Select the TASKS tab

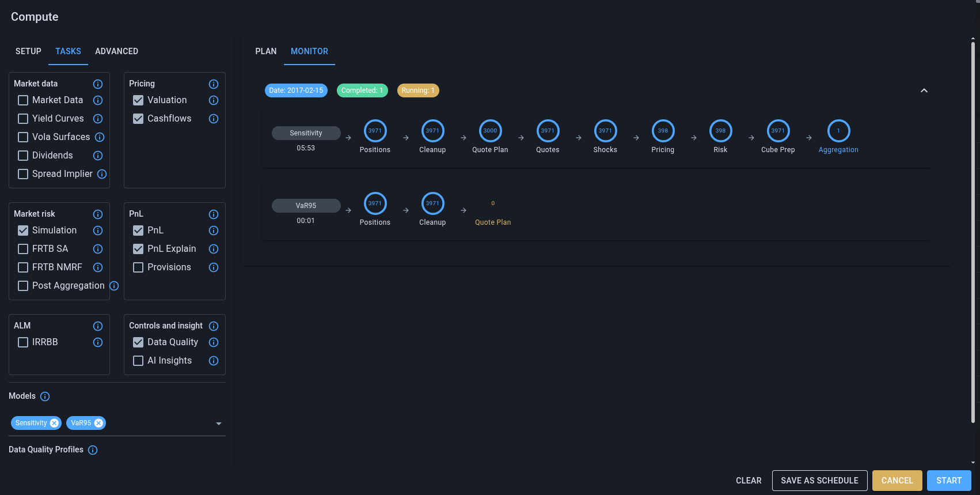[x=68, y=51]
